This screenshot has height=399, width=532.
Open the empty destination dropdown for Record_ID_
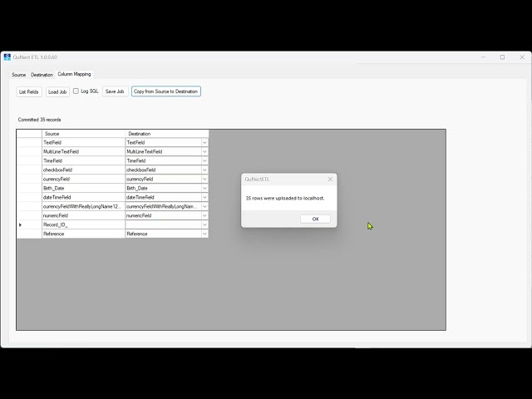pos(204,224)
